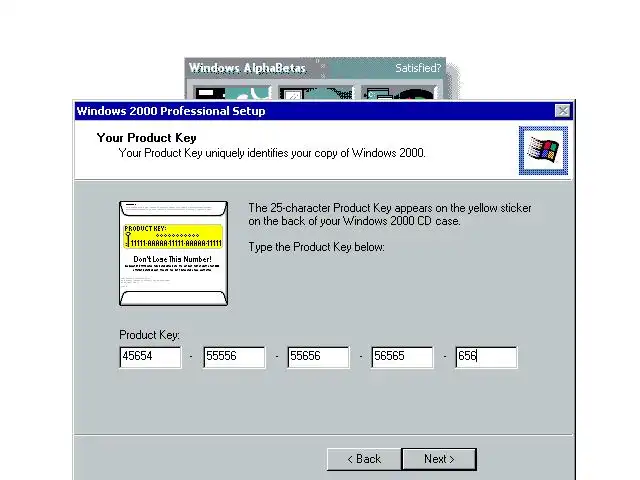Click the "Product Key:" label
The image size is (640, 480).
click(x=149, y=335)
